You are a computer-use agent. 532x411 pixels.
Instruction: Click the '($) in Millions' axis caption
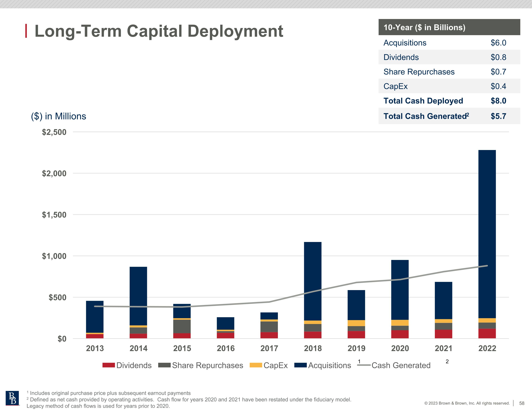pyautogui.click(x=59, y=116)
